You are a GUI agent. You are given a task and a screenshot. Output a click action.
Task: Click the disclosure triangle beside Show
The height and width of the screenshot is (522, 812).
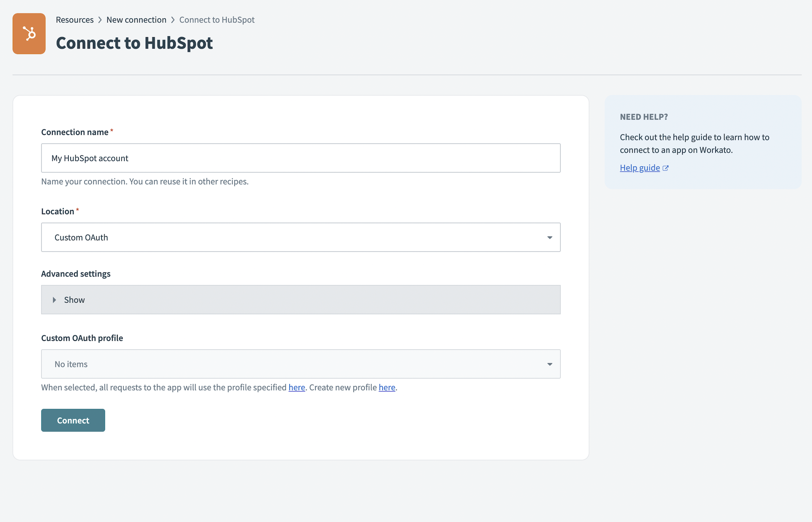click(54, 300)
